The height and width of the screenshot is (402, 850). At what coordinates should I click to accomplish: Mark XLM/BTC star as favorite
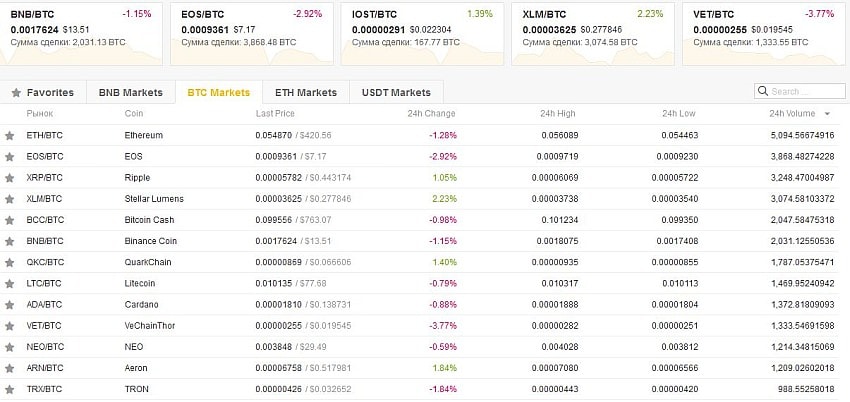point(10,198)
